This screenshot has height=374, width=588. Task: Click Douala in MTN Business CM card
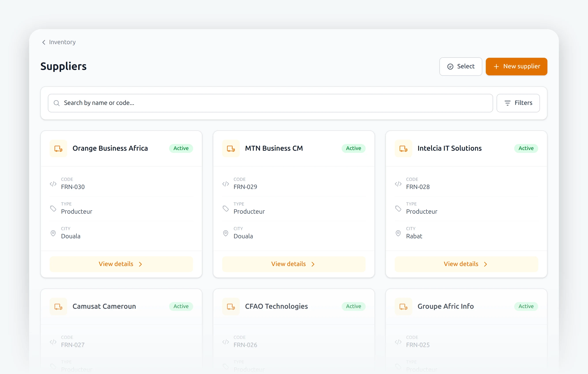coord(243,236)
